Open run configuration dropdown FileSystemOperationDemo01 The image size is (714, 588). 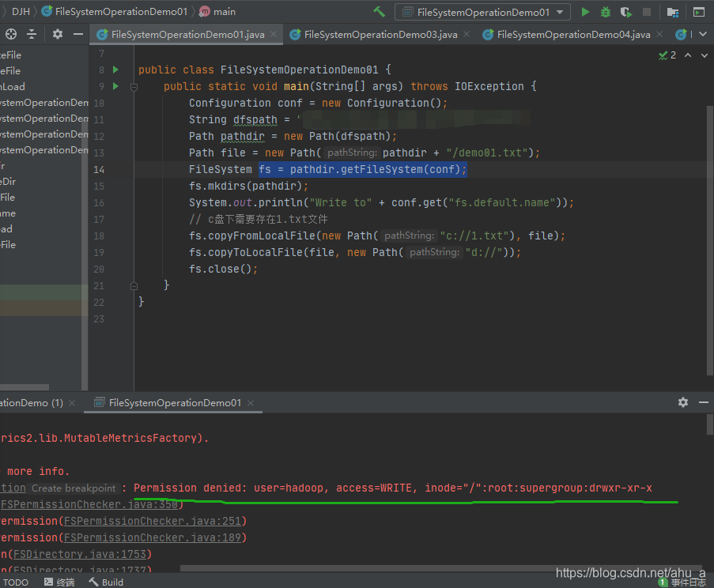click(x=482, y=13)
